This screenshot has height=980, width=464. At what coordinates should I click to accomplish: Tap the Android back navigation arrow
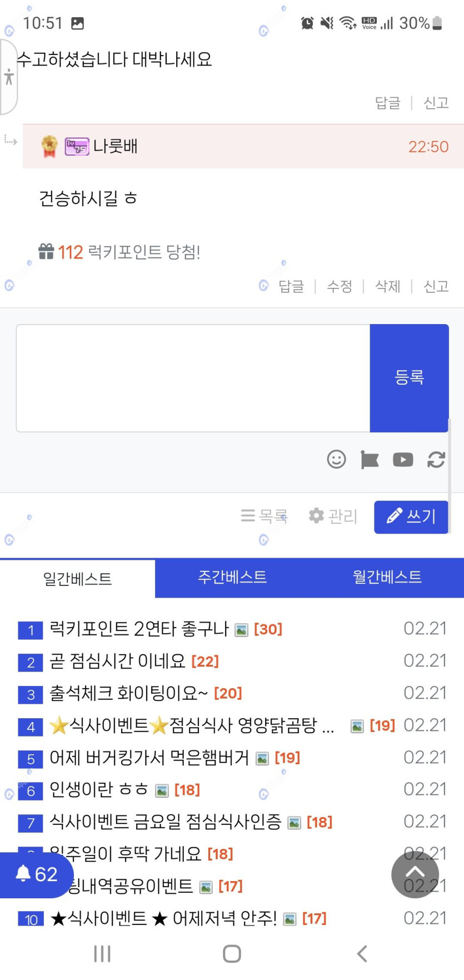pyautogui.click(x=362, y=953)
